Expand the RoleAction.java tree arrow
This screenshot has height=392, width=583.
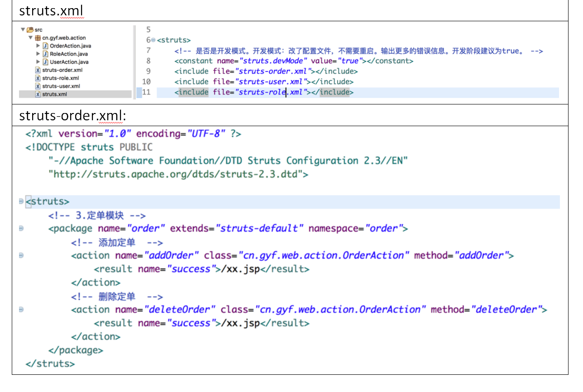[x=38, y=54]
